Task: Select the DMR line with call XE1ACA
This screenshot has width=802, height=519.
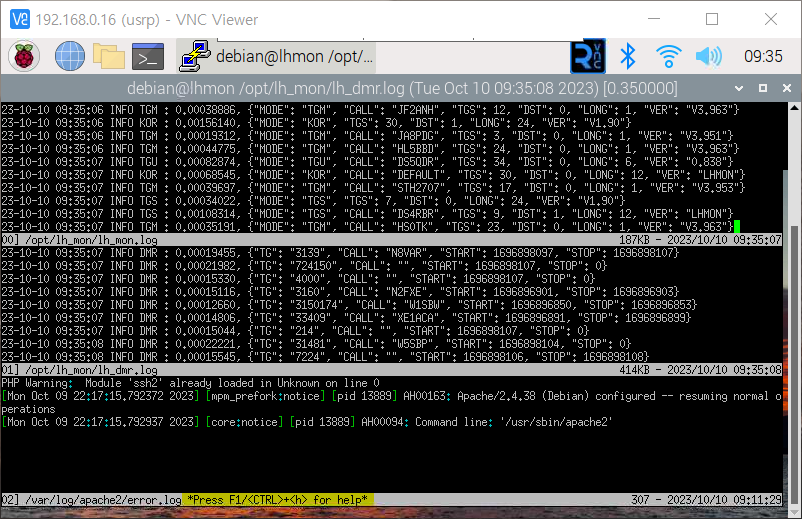Action: point(346,318)
